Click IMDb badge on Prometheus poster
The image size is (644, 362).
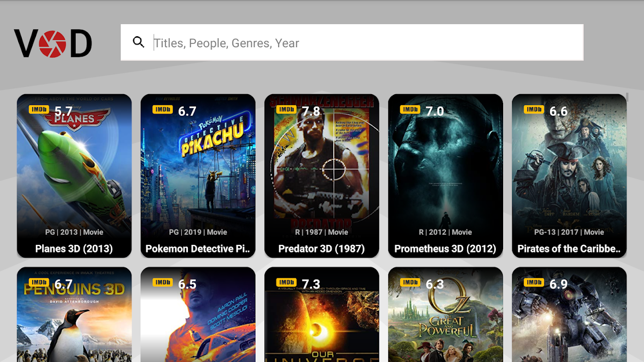coord(410,110)
